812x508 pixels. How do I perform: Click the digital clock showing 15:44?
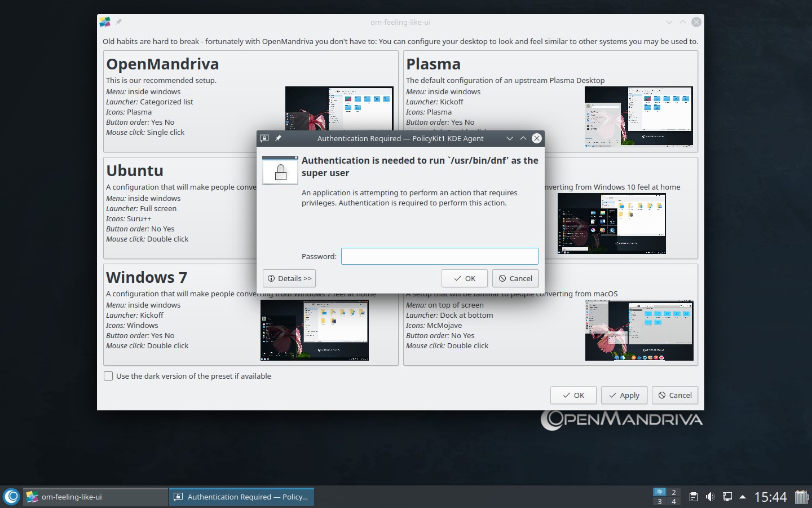click(770, 497)
